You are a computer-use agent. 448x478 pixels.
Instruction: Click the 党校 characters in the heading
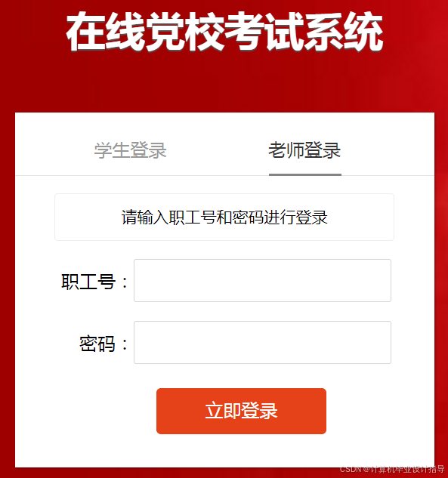coord(185,32)
